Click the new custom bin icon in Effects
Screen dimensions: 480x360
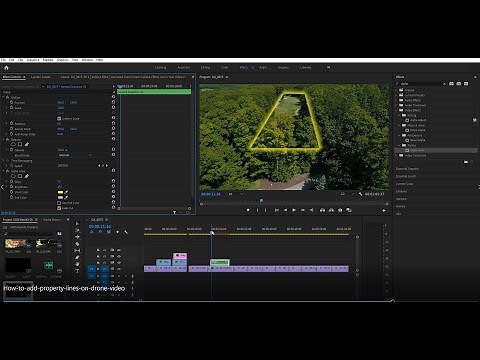(466, 162)
